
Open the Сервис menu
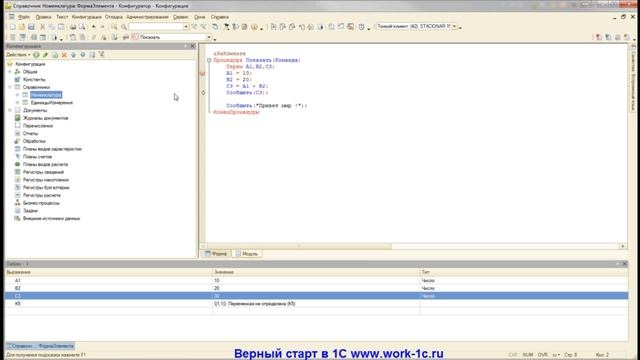(x=180, y=17)
